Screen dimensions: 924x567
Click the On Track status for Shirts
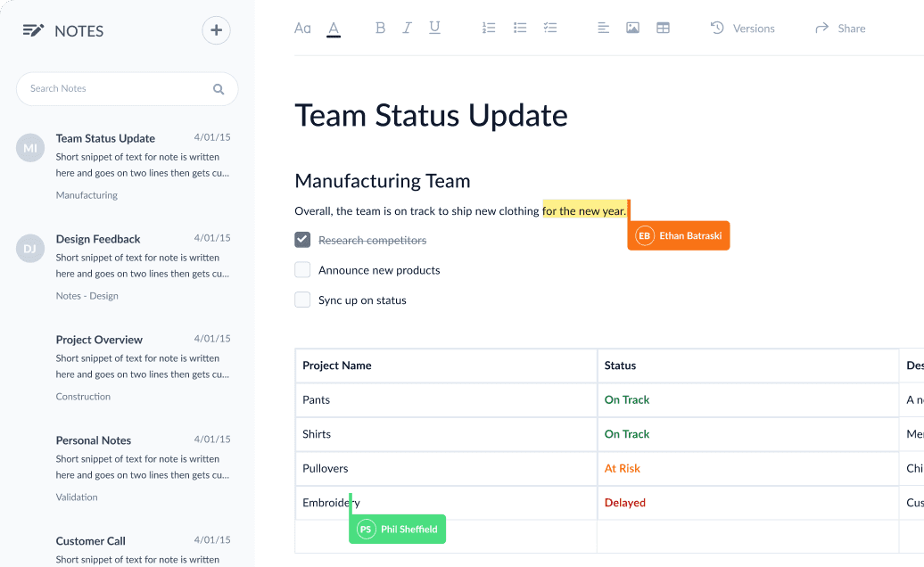(627, 434)
